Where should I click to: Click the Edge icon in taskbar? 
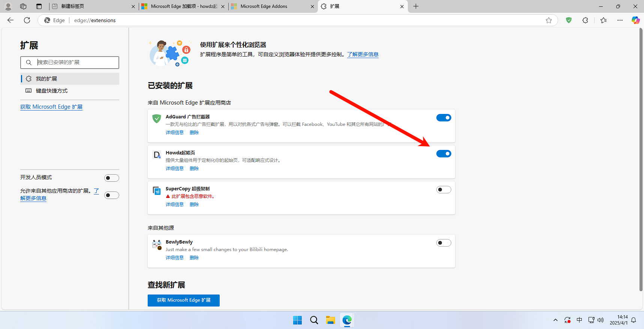click(347, 320)
